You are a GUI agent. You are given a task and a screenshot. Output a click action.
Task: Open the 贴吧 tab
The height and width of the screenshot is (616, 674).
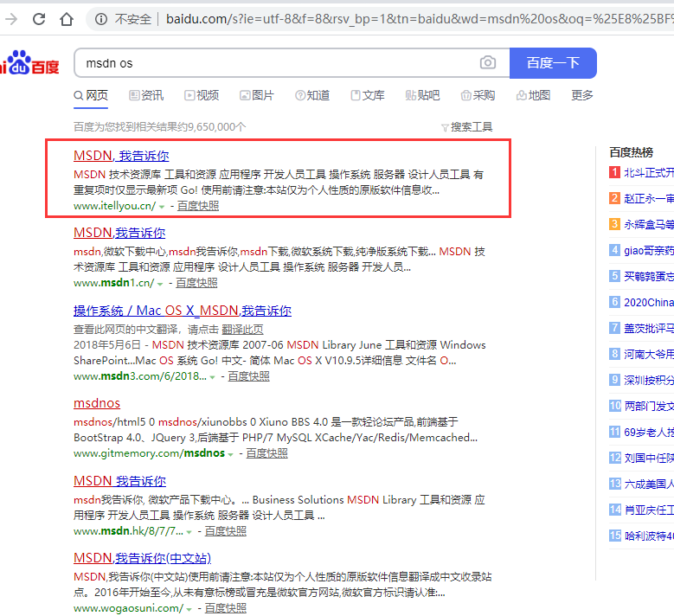422,95
